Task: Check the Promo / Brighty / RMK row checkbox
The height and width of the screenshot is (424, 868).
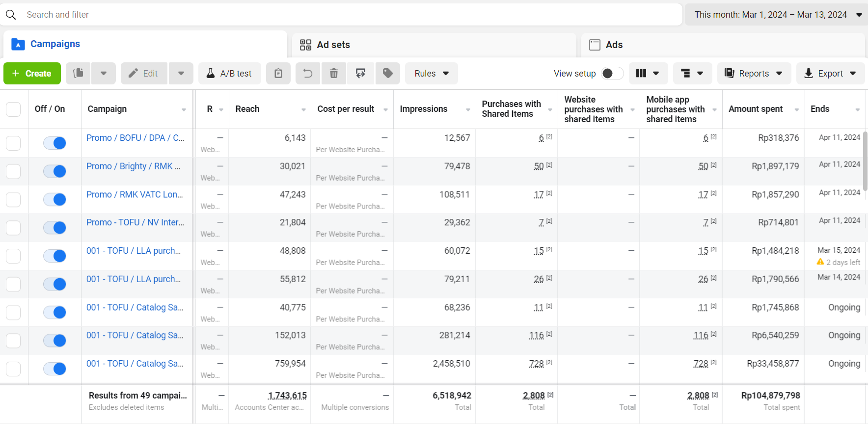Action: (13, 171)
